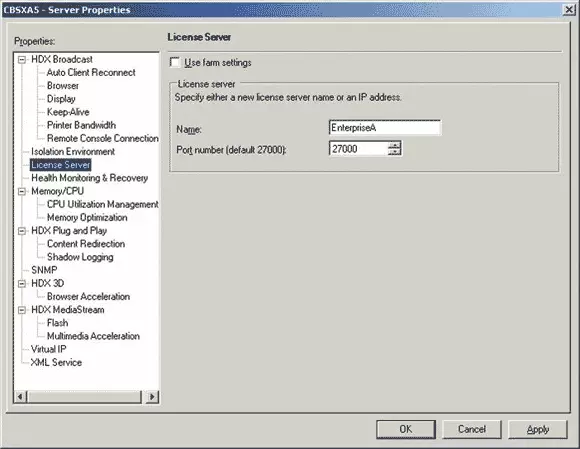
Task: Select the License Server tree item
Action: (61, 165)
